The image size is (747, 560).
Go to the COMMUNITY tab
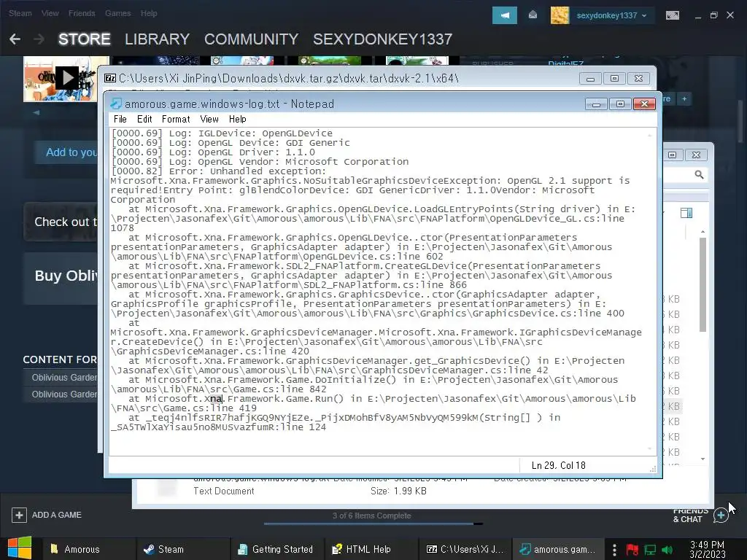[251, 39]
